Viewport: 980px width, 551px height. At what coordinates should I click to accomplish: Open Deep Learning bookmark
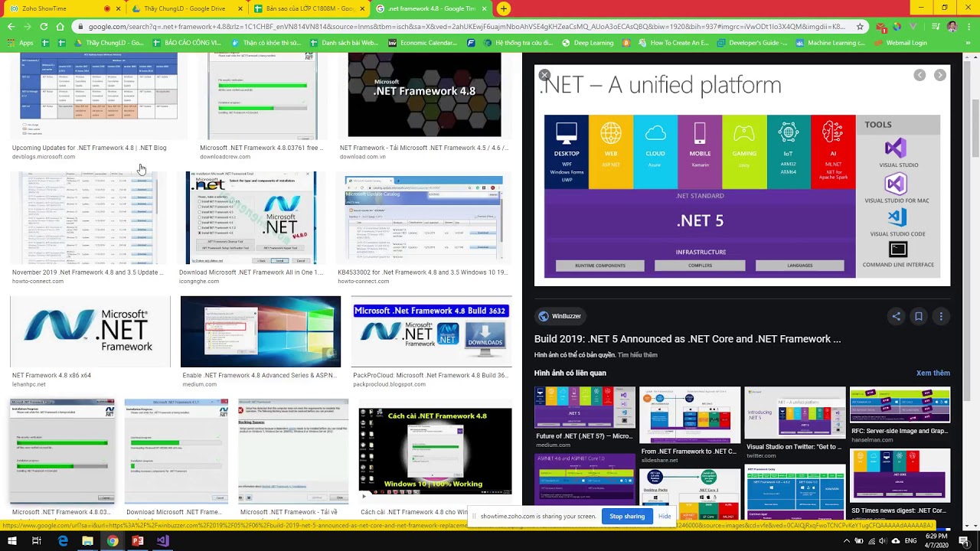tap(588, 43)
